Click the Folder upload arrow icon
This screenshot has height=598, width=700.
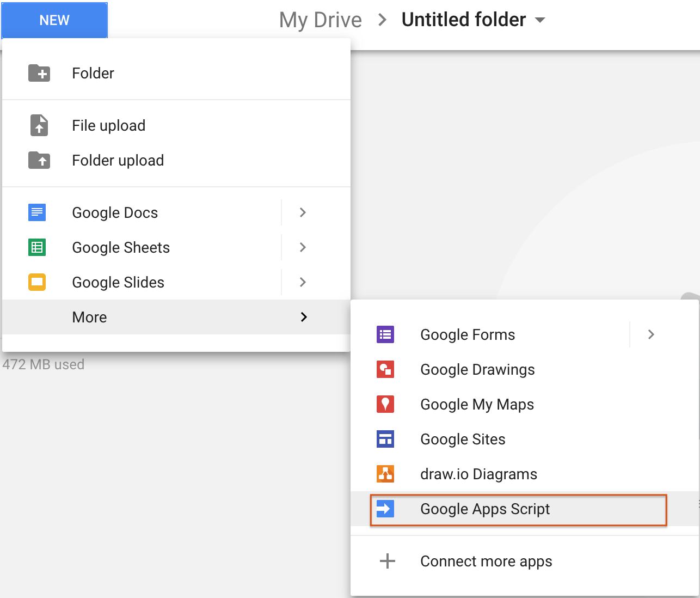click(x=39, y=160)
